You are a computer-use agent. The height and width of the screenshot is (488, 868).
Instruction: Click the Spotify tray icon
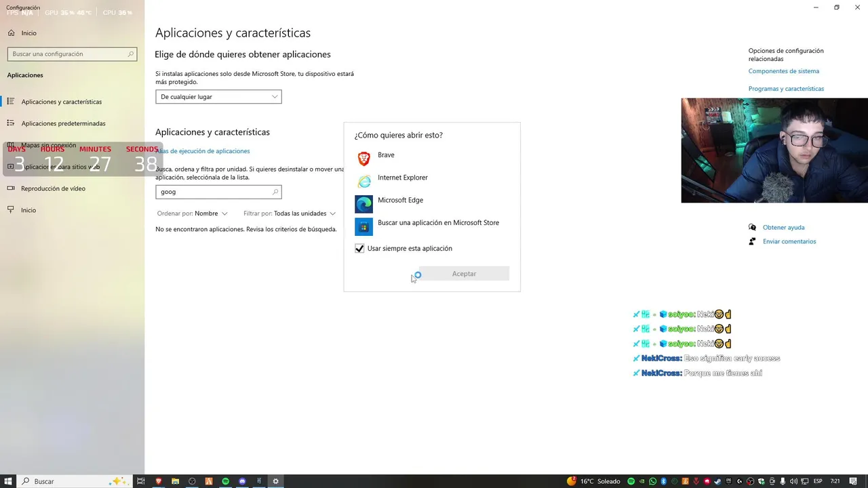631,481
